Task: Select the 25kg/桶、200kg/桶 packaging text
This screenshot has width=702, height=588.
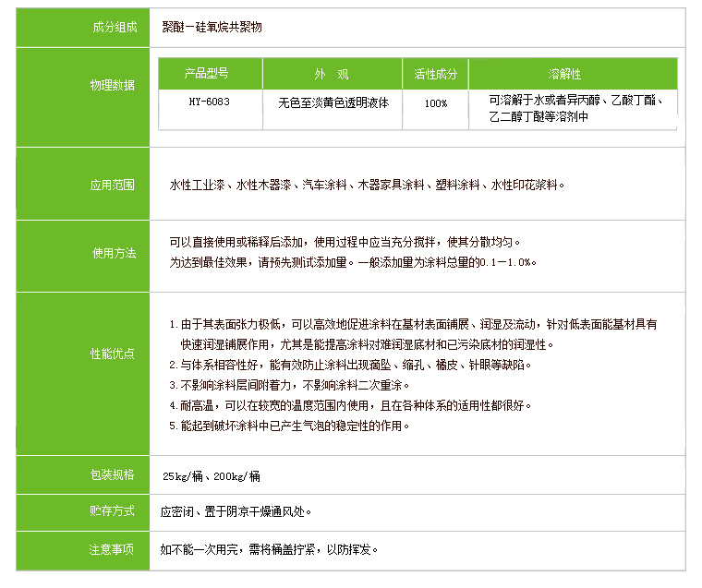Action: coord(211,476)
